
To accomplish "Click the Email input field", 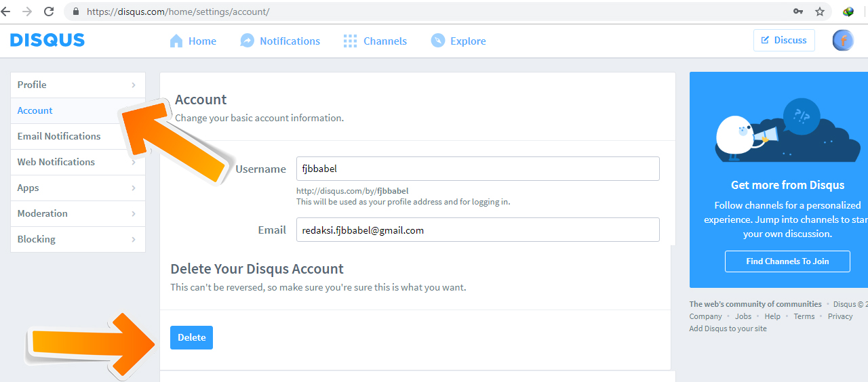I will coord(478,230).
